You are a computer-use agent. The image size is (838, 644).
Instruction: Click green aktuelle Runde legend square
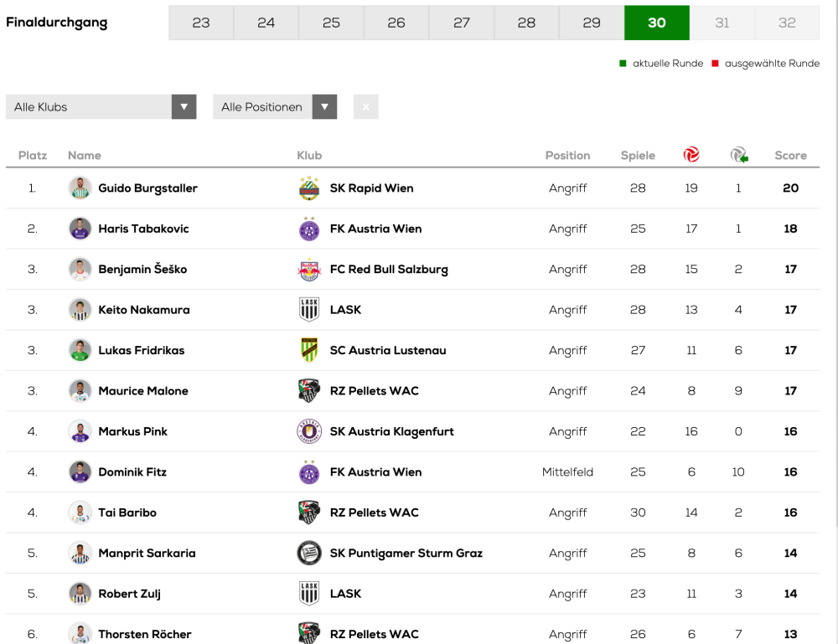tap(623, 64)
